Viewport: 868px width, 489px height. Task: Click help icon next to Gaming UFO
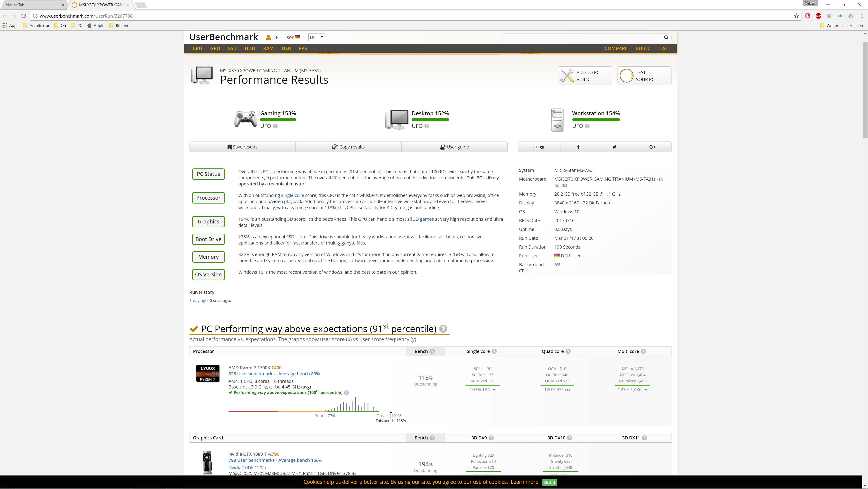click(x=275, y=126)
